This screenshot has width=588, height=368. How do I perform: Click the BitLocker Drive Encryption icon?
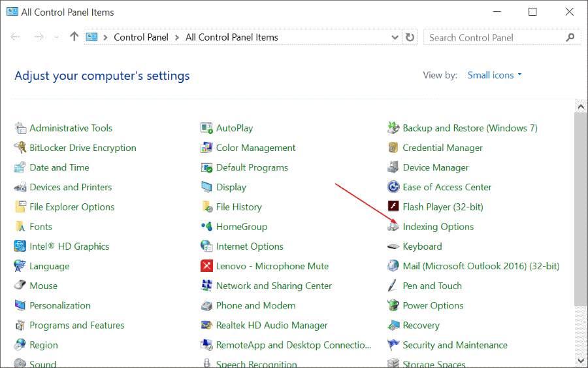tap(20, 148)
